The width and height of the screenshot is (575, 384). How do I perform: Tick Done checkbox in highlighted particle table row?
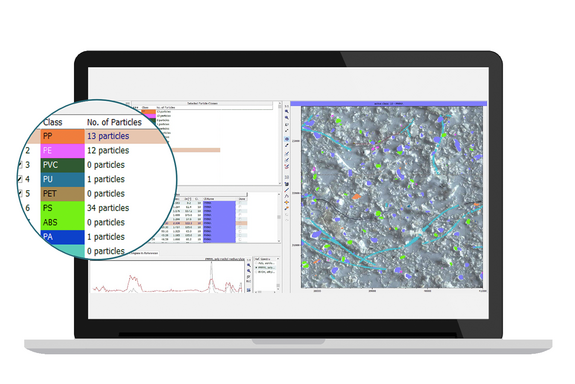(240, 223)
